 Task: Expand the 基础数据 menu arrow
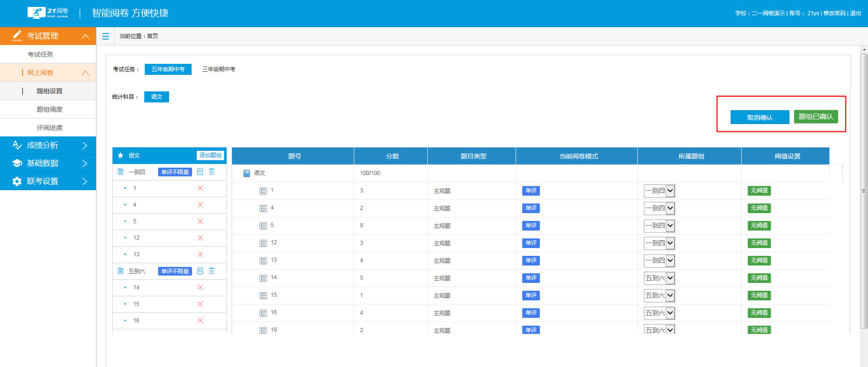(85, 163)
